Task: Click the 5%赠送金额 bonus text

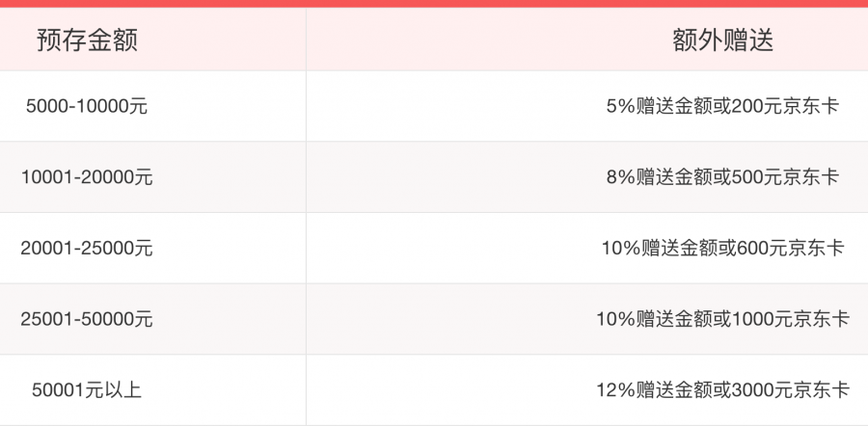Action: coord(660,107)
